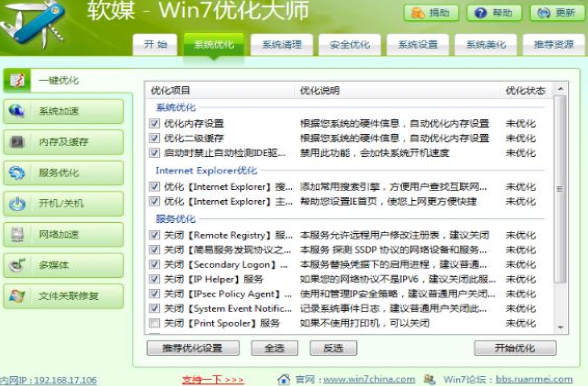
Task: Click the 网络加速 computer icon
Action: pyautogui.click(x=17, y=234)
